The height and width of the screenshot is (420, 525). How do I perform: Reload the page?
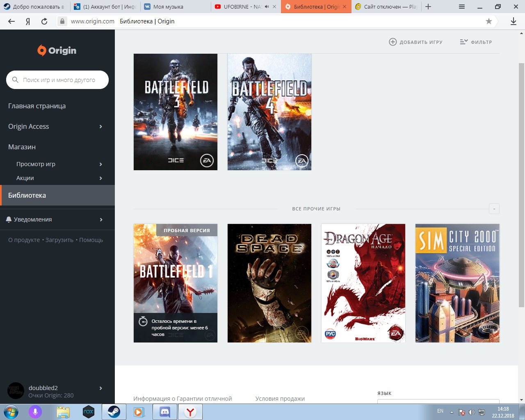tap(44, 21)
